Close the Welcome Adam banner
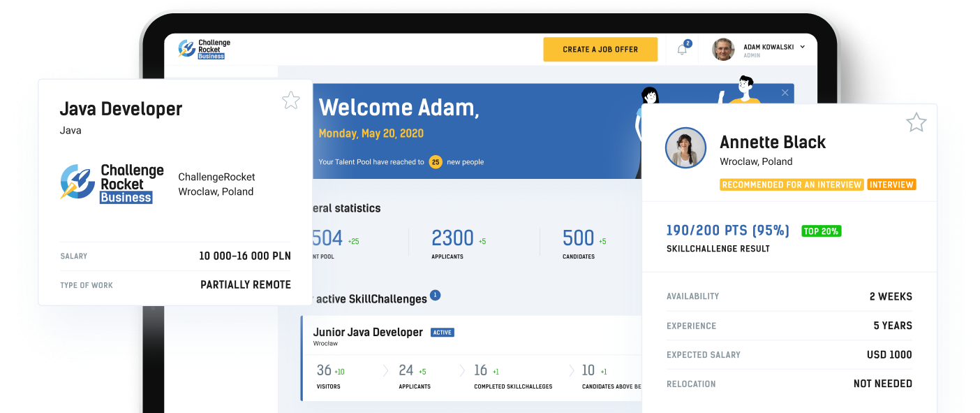 785,92
